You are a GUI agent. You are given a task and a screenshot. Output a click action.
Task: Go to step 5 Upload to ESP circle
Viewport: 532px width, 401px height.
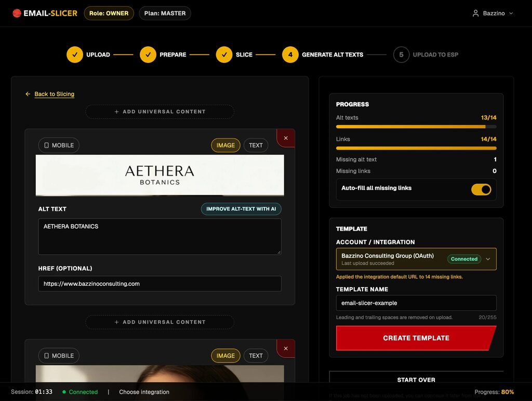402,55
